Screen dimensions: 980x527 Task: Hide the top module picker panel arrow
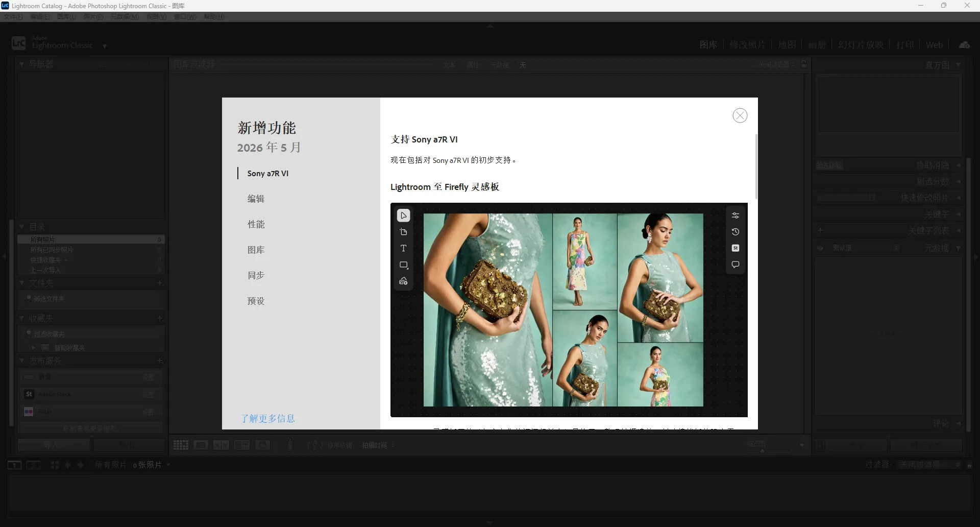pyautogui.click(x=489, y=26)
